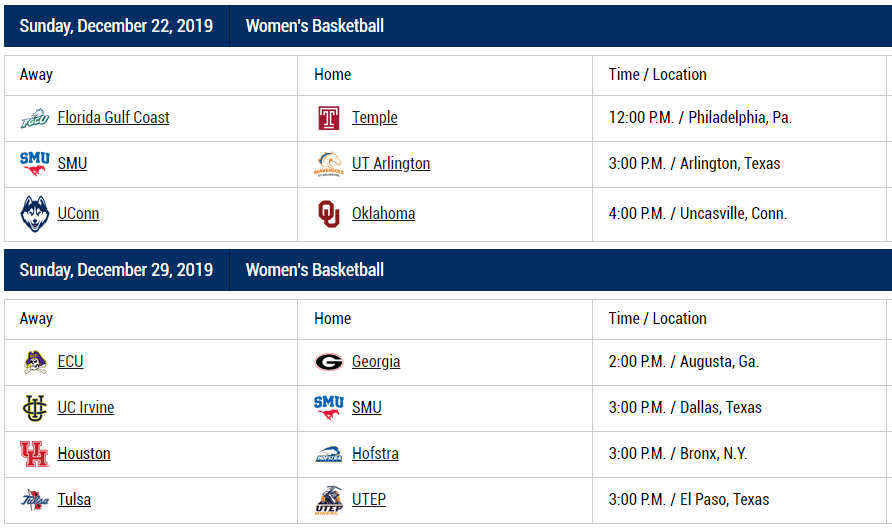Click the UConn husky logo

(x=35, y=214)
